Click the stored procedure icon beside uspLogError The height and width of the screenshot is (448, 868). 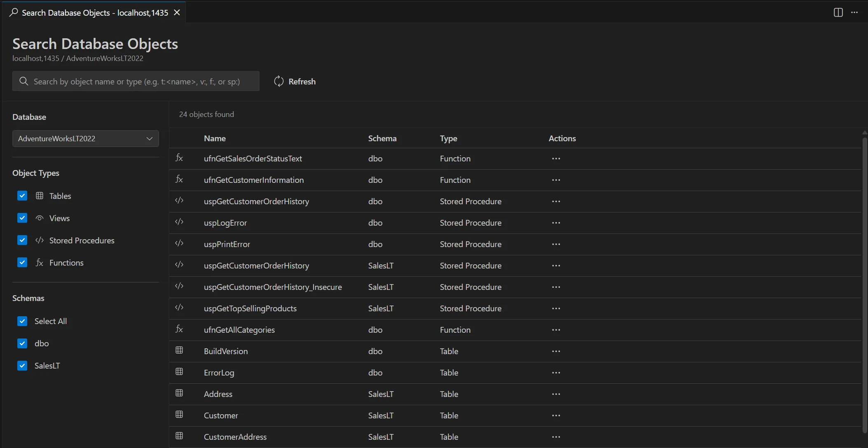click(x=180, y=222)
